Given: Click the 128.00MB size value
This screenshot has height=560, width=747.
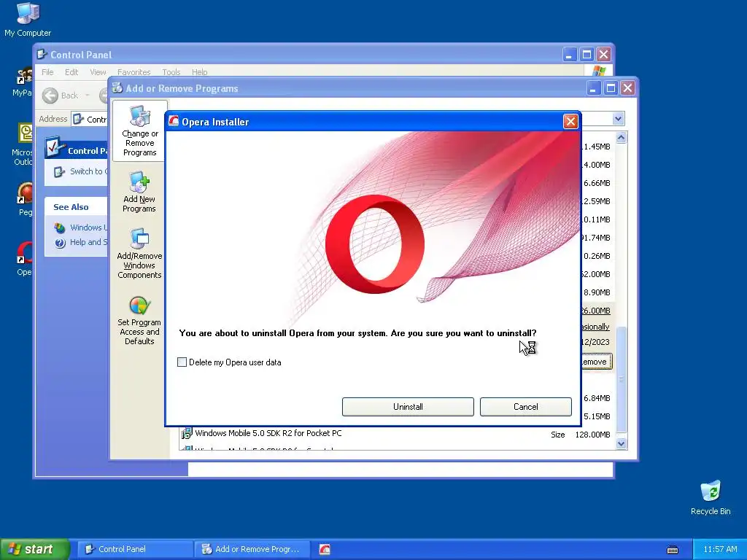Looking at the screenshot, I should point(592,435).
